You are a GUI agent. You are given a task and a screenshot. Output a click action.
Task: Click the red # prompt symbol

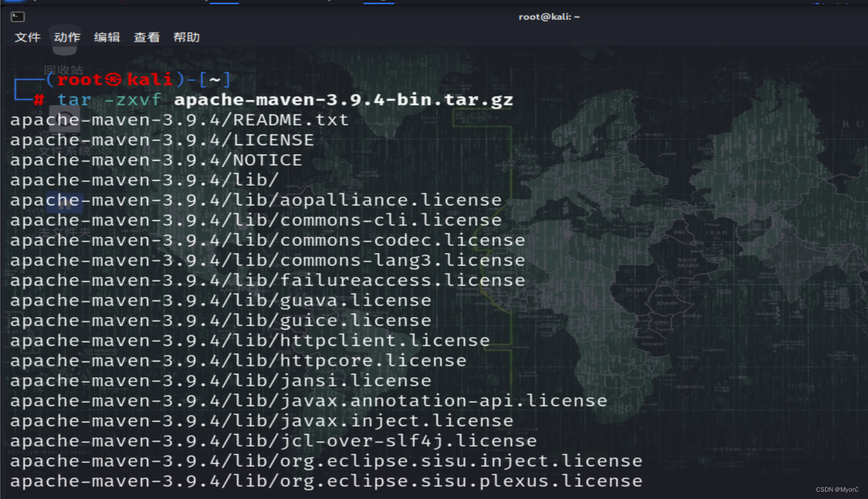(38, 99)
